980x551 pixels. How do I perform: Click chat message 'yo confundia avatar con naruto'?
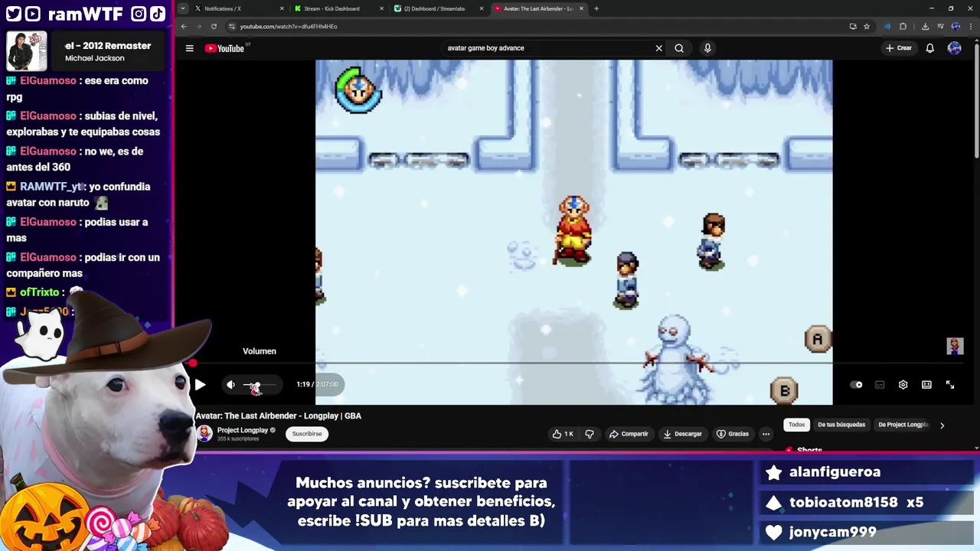click(80, 194)
